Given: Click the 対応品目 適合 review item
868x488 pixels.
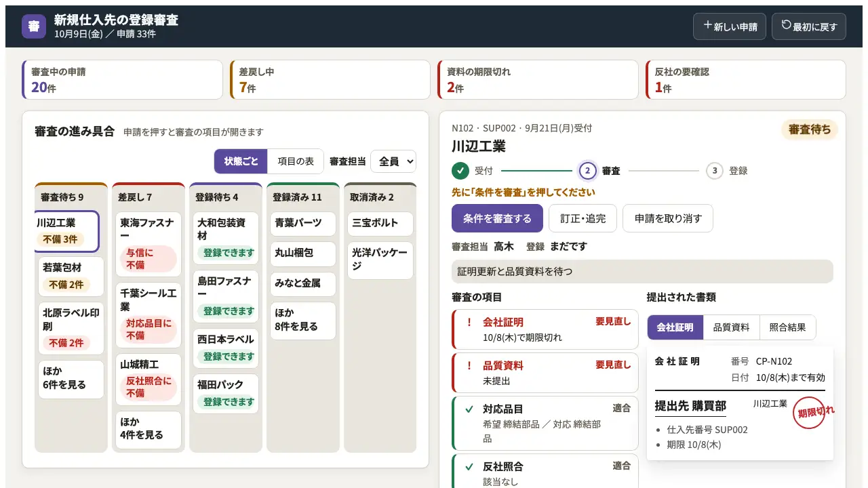Looking at the screenshot, I should click(x=545, y=423).
